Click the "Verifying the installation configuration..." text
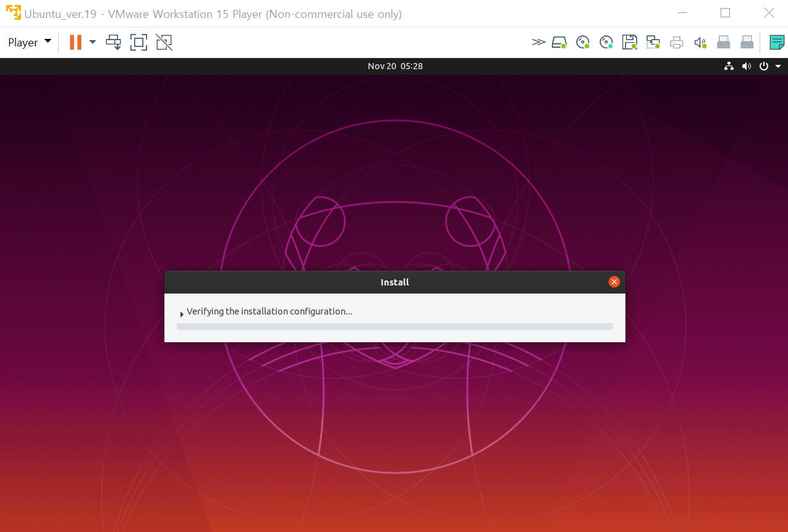 pos(269,311)
